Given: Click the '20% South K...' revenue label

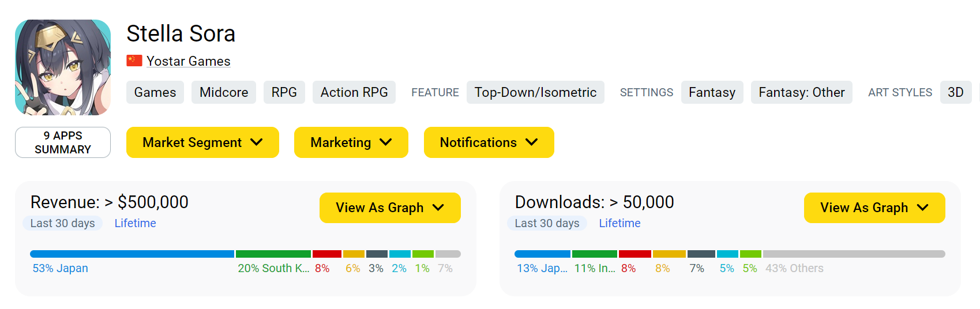Looking at the screenshot, I should (273, 268).
